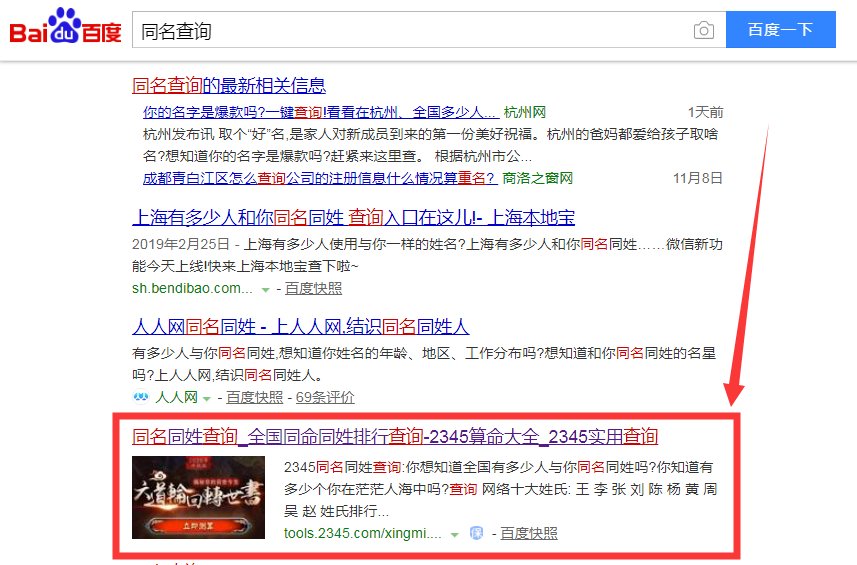
Task: Click the 人人网 site icon
Action: 140,397
